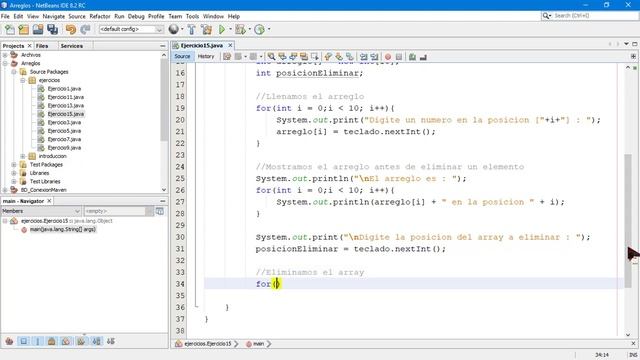Collapse the Arreglos project node
Screen dimensions: 640x360
pyautogui.click(x=5, y=63)
